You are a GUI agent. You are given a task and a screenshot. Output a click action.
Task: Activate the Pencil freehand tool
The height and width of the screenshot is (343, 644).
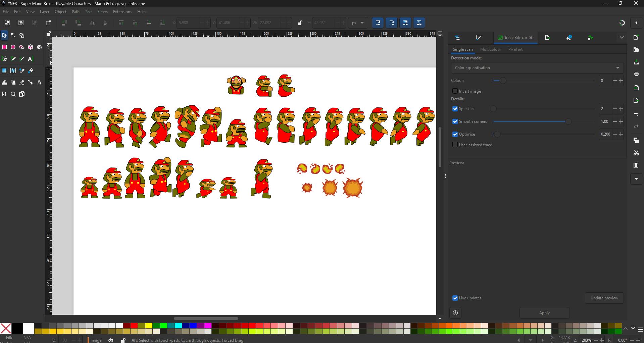[13, 59]
